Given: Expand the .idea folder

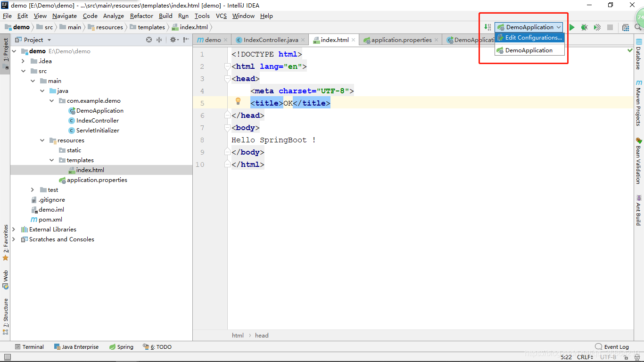Looking at the screenshot, I should (x=23, y=61).
